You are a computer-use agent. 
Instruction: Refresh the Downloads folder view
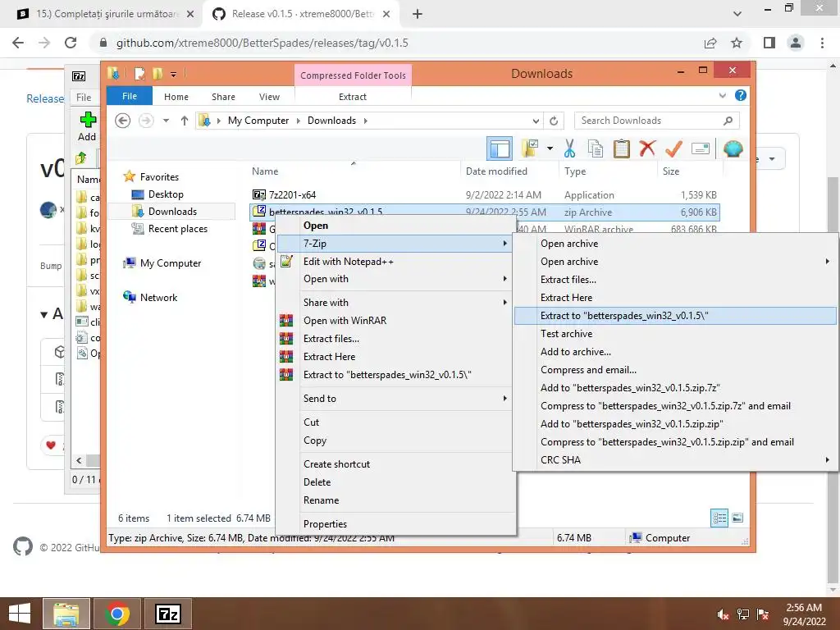pos(554,121)
